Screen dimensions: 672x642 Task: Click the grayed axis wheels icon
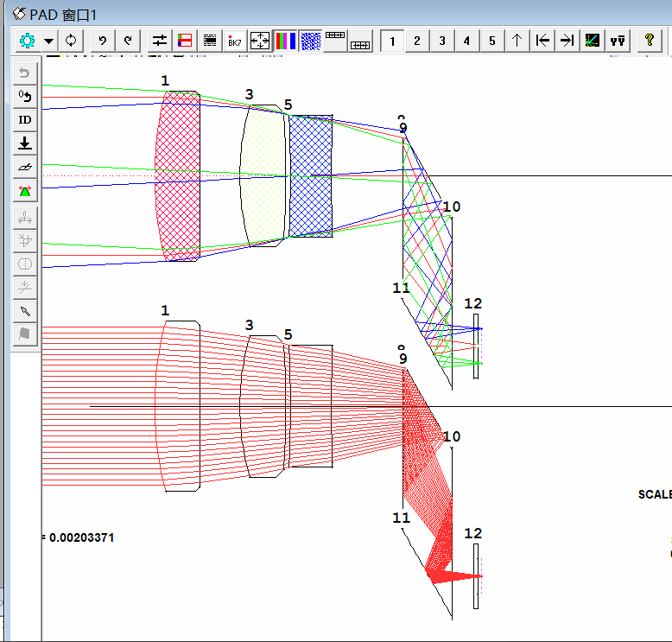pos(25,218)
